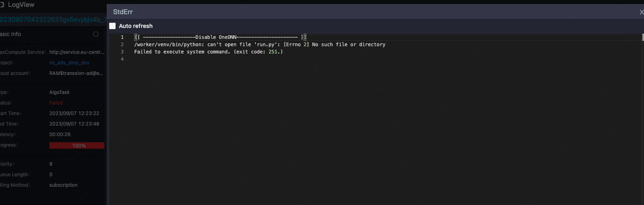644x205 pixels.
Task: Click the Basic Info refresh icon
Action: click(96, 34)
